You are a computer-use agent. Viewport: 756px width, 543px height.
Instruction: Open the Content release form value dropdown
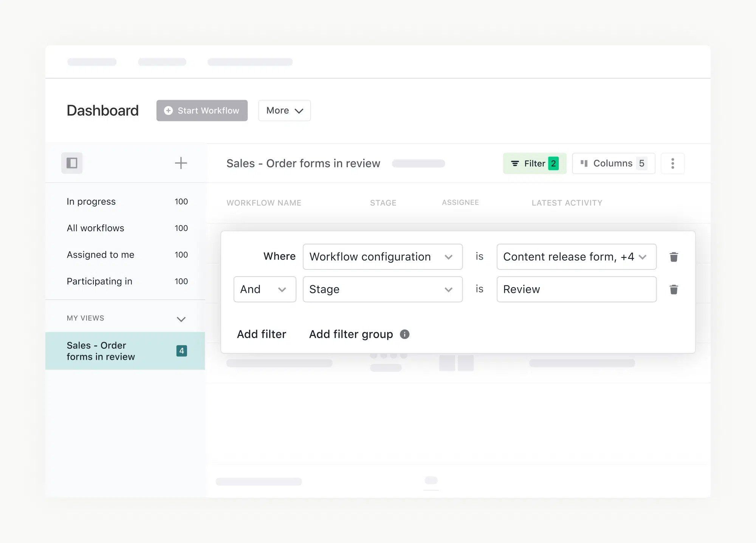[576, 257]
